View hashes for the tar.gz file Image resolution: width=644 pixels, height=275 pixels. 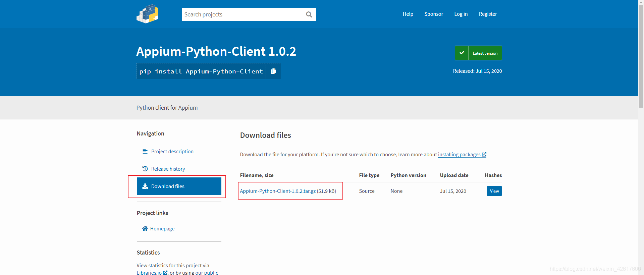pyautogui.click(x=494, y=191)
